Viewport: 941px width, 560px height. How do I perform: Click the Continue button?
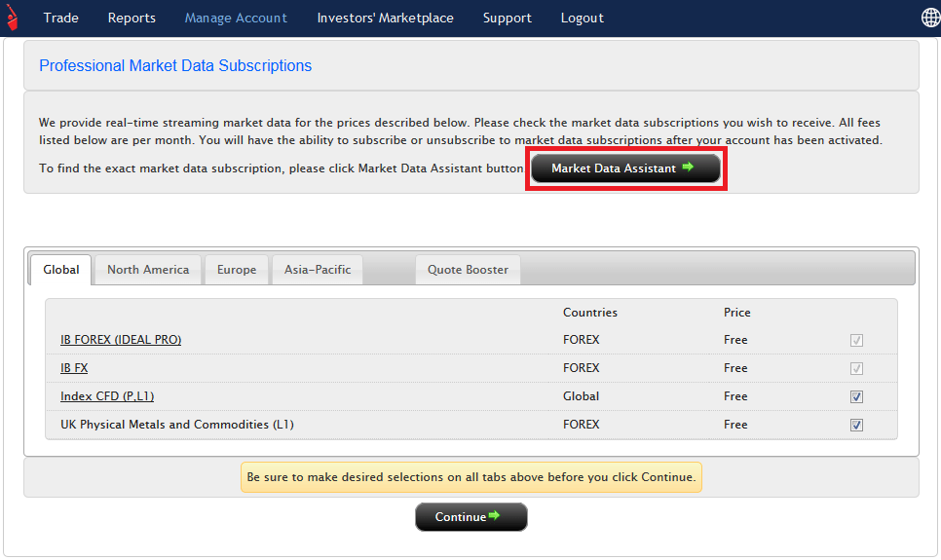(471, 517)
